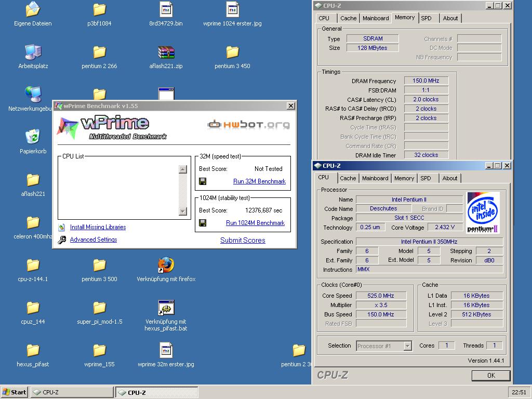Open the Netzwerkumgebung desktop icon
Image resolution: width=532 pixels, height=399 pixels.
(x=33, y=95)
